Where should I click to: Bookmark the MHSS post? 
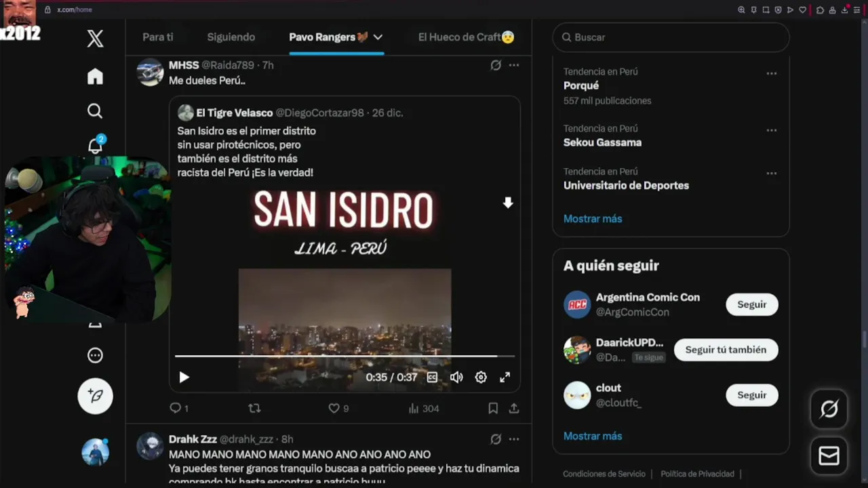click(493, 408)
